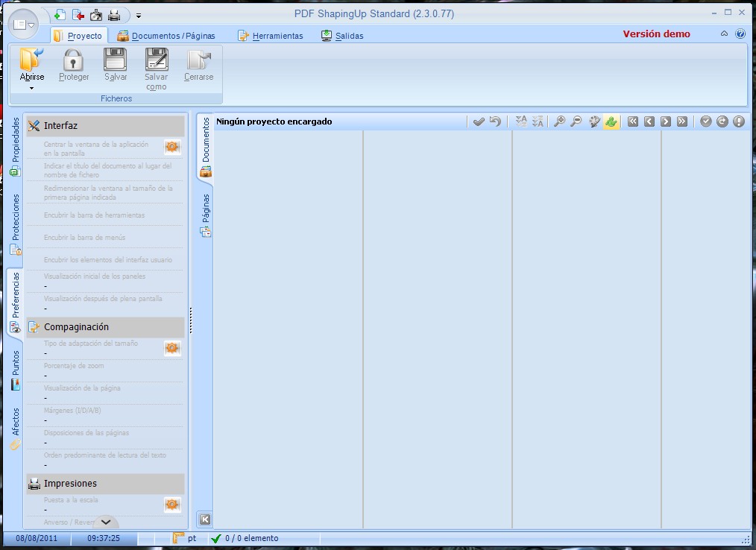Image resolution: width=756 pixels, height=550 pixels.
Task: Click the 'Márgenes (I/D/A/B)' field
Action: (105, 416)
